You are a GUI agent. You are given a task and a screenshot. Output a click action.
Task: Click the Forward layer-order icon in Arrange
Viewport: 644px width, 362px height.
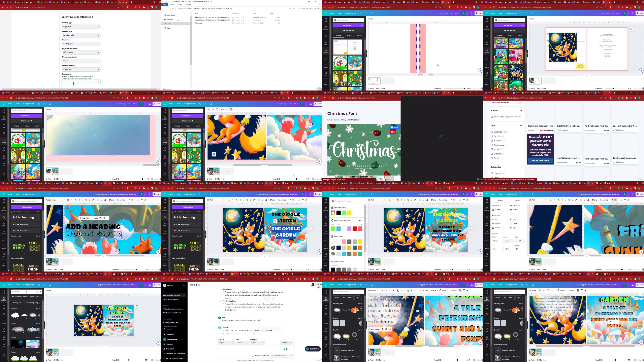pos(493,206)
